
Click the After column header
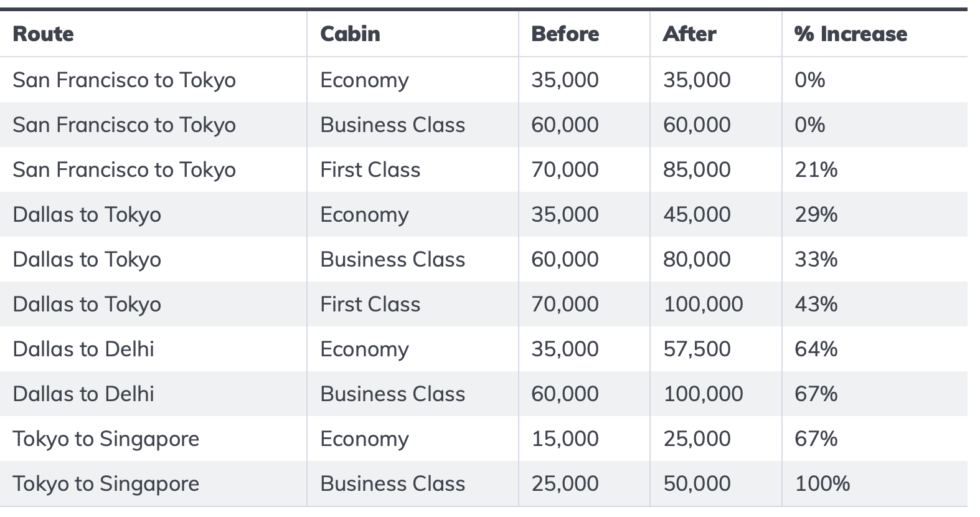689,34
